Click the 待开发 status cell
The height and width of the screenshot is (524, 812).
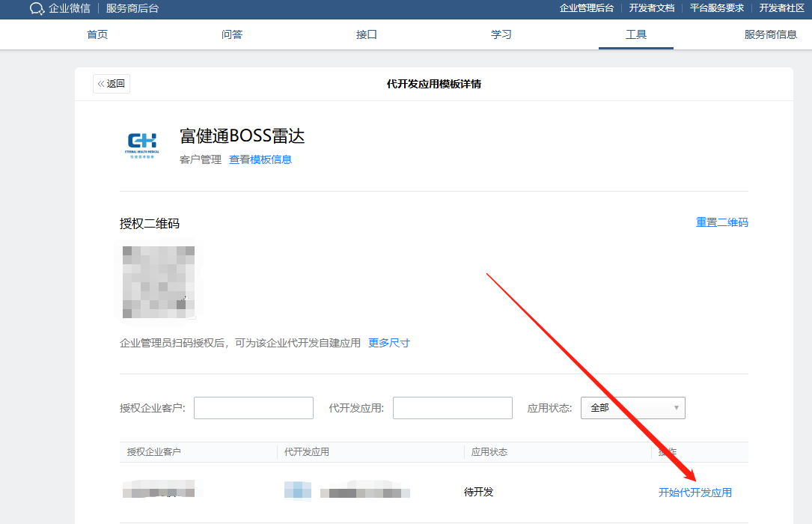(478, 492)
